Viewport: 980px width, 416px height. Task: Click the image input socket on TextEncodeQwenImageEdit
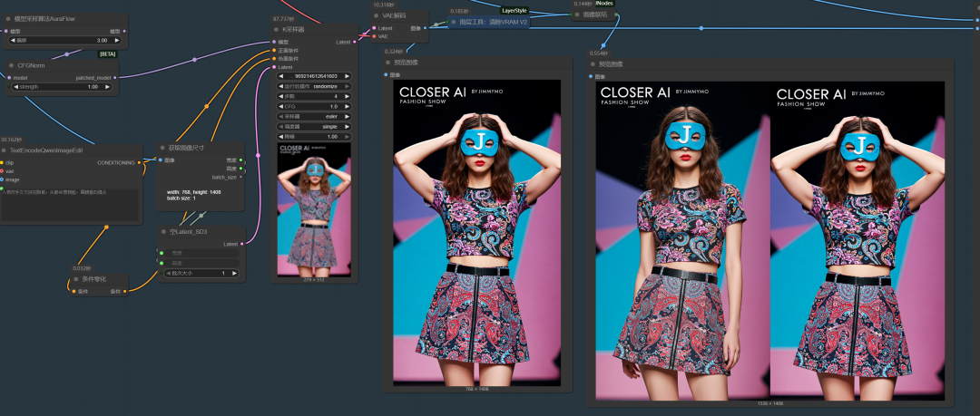(1, 179)
